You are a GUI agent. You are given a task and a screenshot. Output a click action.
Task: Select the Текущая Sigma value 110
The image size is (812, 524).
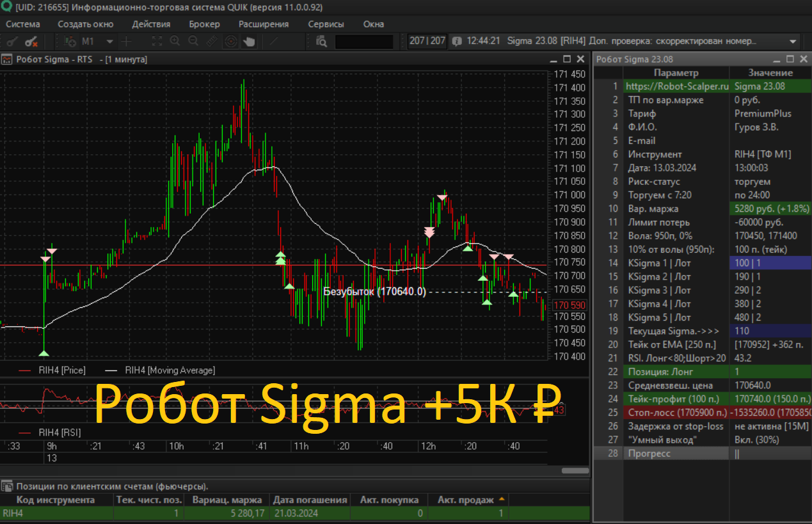(x=770, y=331)
